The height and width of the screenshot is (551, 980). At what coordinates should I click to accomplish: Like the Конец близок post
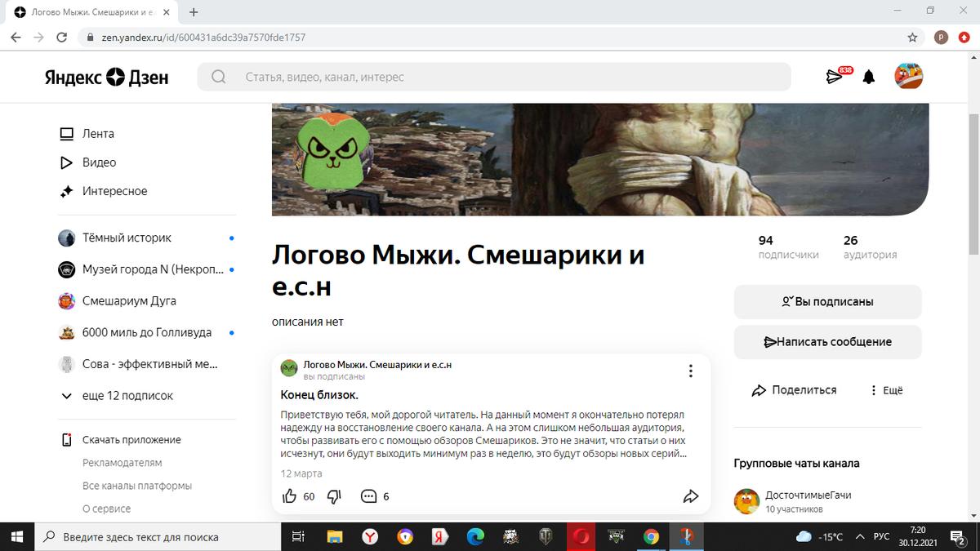[289, 496]
